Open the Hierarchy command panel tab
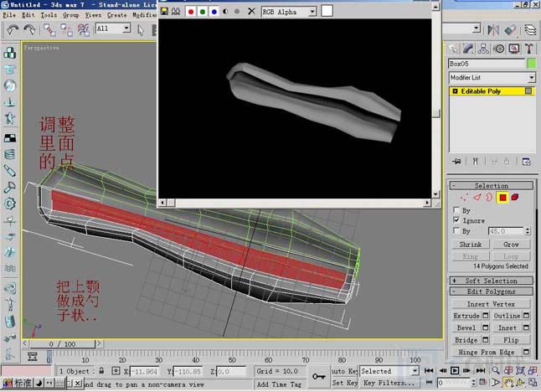 tap(483, 49)
